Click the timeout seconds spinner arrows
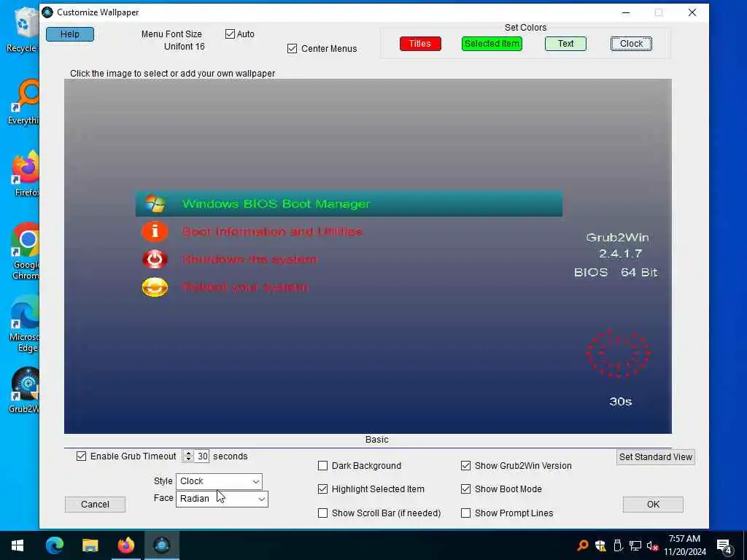The height and width of the screenshot is (560, 747). [x=188, y=456]
